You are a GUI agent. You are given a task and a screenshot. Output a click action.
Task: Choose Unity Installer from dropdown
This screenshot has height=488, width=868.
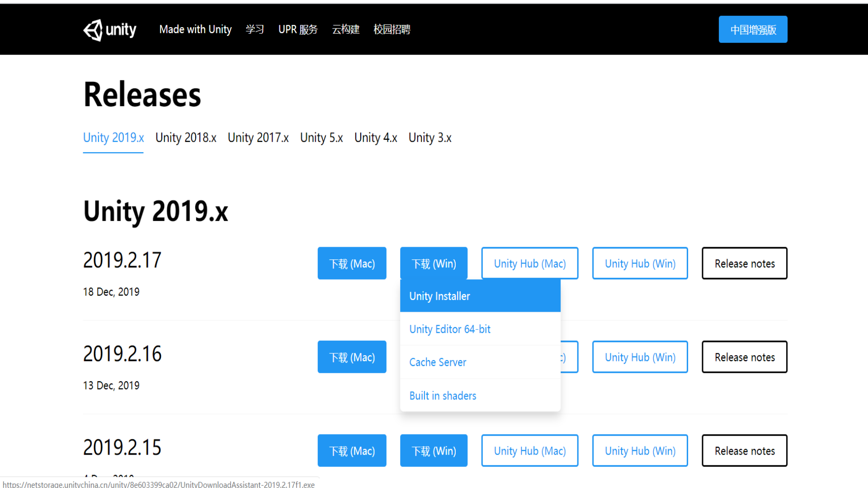pos(439,296)
